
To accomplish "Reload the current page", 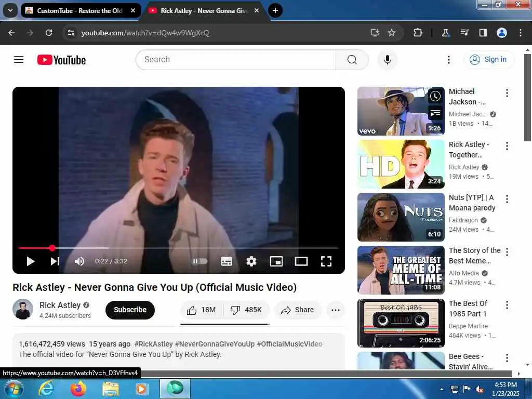I will 49,33.
